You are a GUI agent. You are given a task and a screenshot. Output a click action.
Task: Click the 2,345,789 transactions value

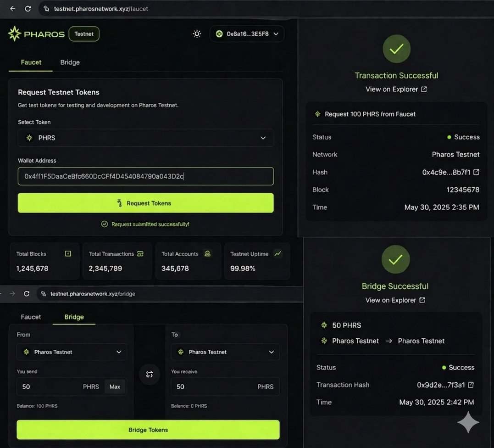click(105, 269)
